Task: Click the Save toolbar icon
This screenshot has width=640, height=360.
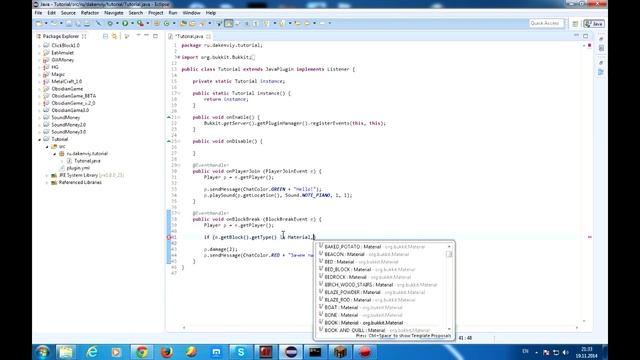Action: coord(69,24)
